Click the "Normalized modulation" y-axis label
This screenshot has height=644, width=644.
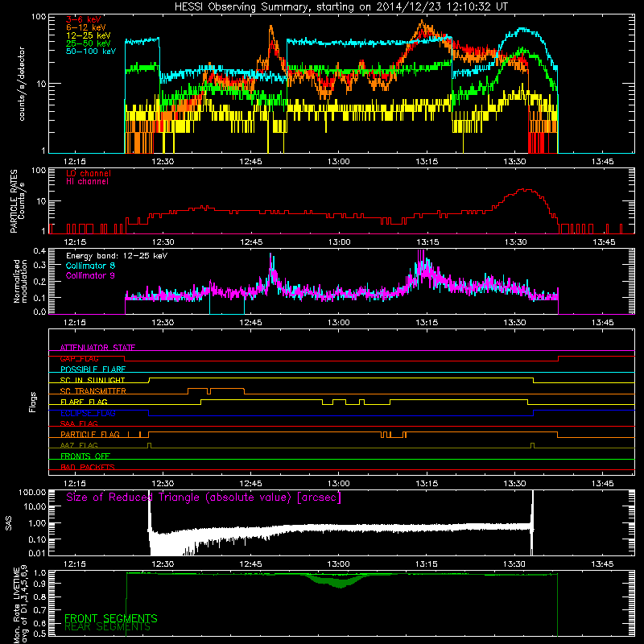point(21,281)
